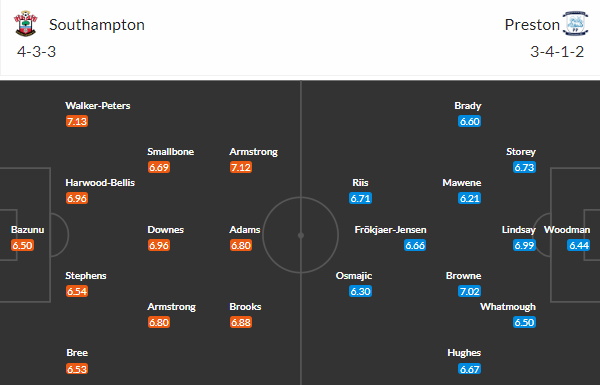Open player Harwood-Bellis

[100, 183]
